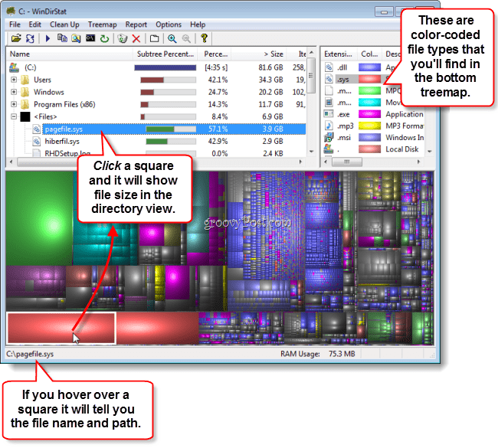Click the C: drive icon in tree

pyautogui.click(x=15, y=67)
